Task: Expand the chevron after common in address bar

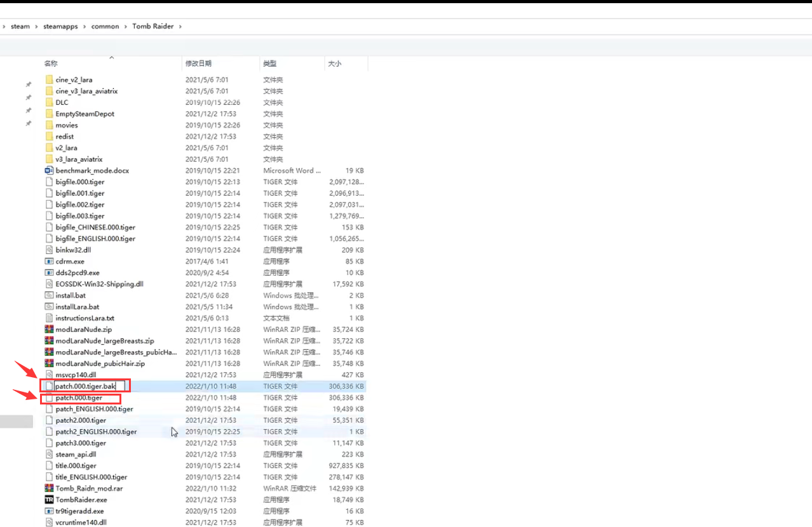Action: (x=126, y=27)
